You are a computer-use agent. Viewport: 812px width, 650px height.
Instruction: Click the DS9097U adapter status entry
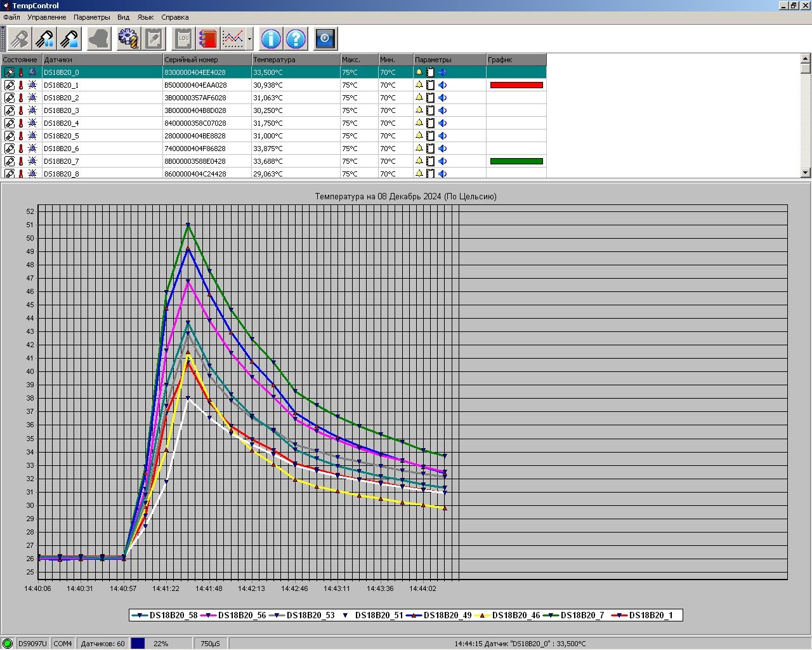[x=32, y=644]
